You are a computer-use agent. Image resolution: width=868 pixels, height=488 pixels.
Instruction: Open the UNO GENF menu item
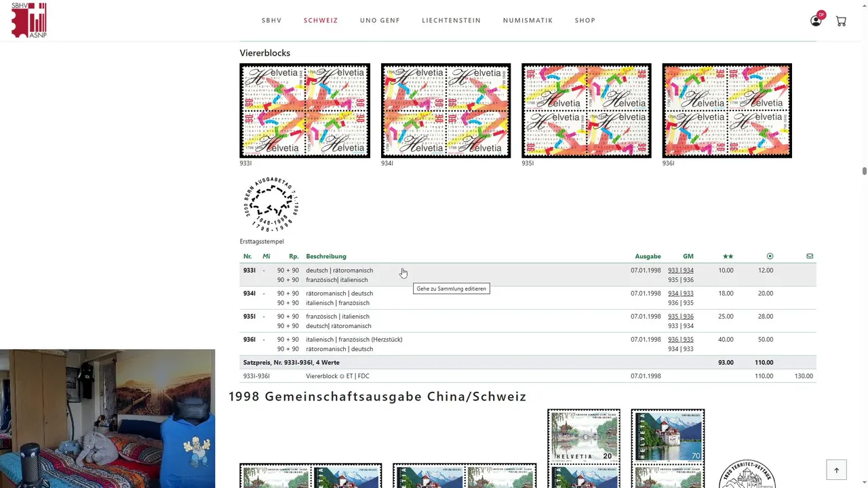point(380,20)
